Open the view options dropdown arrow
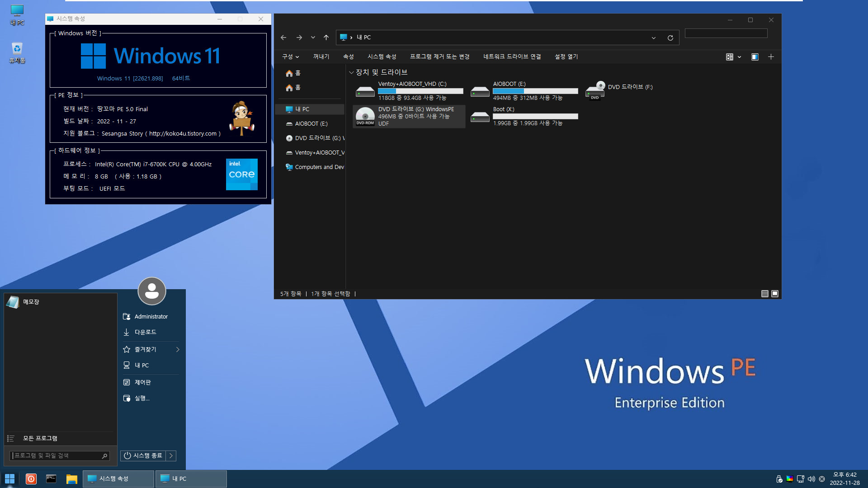Viewport: 868px width, 488px height. click(739, 57)
